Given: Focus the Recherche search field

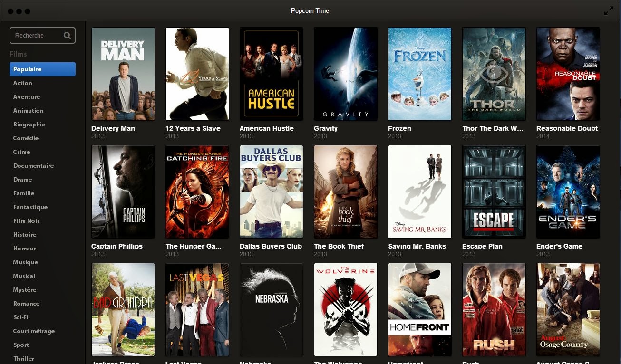Looking at the screenshot, I should click(42, 36).
